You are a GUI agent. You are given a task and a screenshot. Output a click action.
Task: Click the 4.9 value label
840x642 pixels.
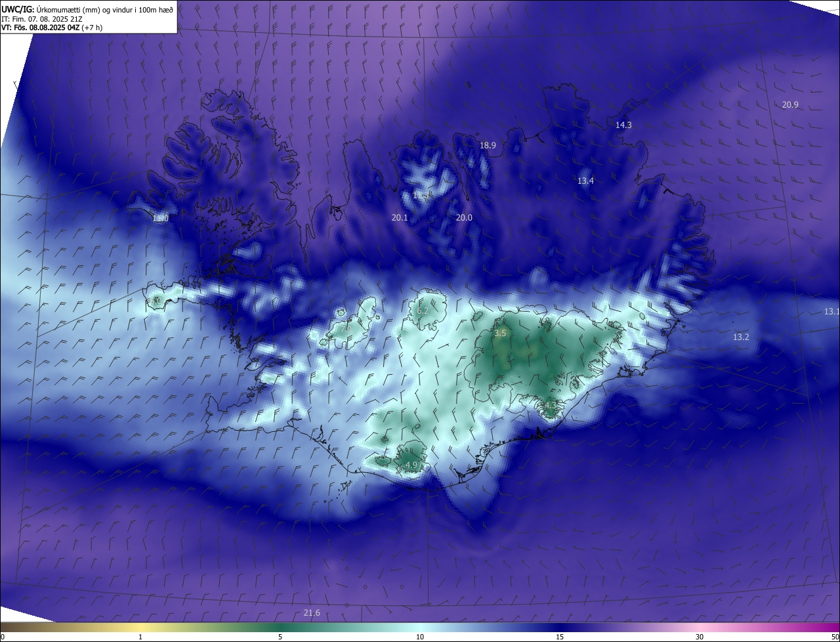tap(411, 465)
